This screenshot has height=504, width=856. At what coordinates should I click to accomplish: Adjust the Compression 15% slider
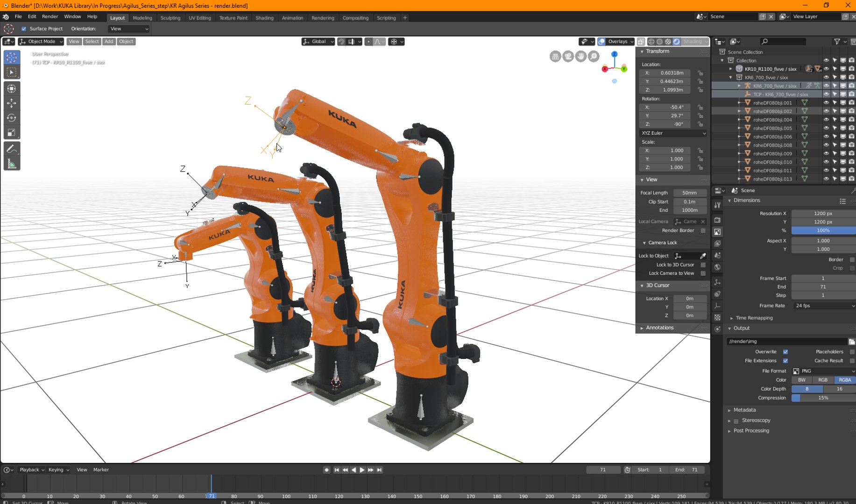824,398
